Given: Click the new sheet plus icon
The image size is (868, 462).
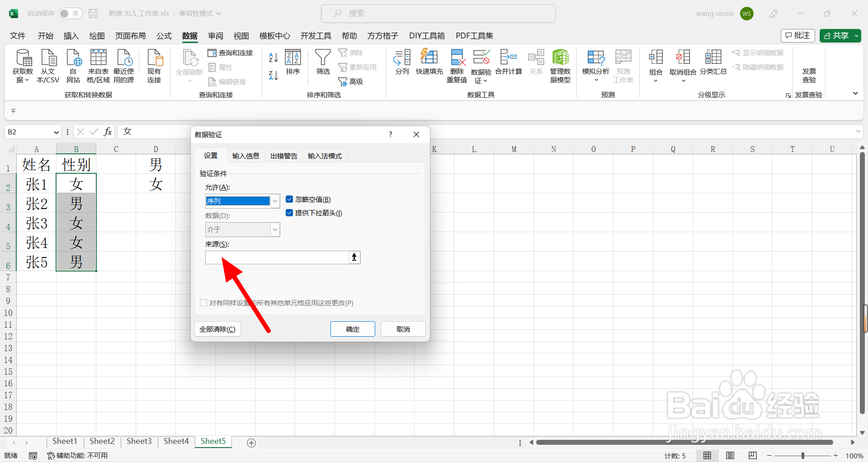Looking at the screenshot, I should (x=251, y=443).
